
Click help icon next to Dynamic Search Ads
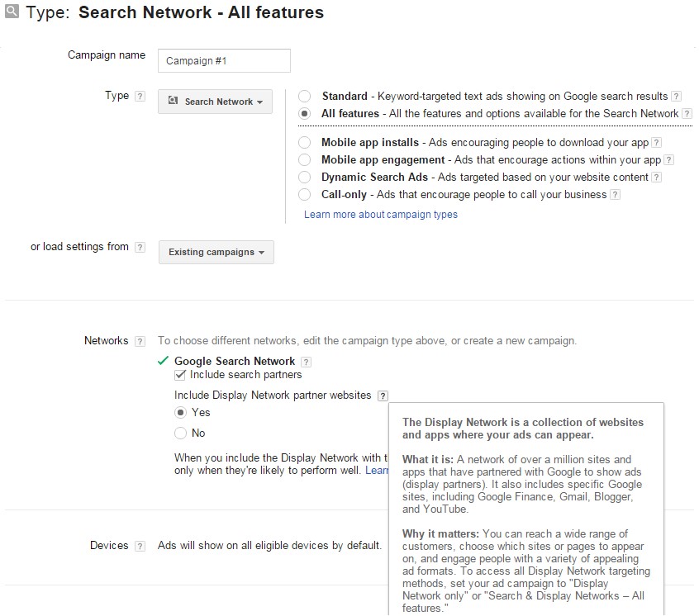(658, 177)
